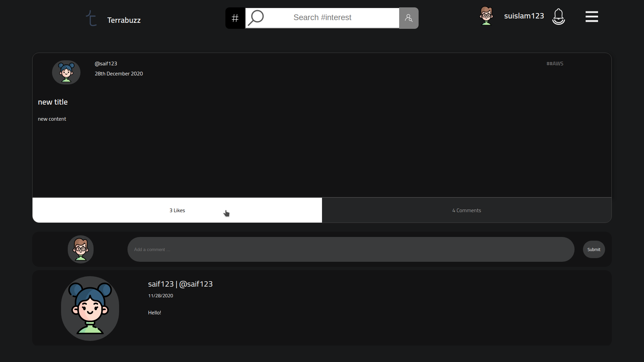Open post author saif123 avatar
The image size is (644, 362).
pyautogui.click(x=66, y=72)
